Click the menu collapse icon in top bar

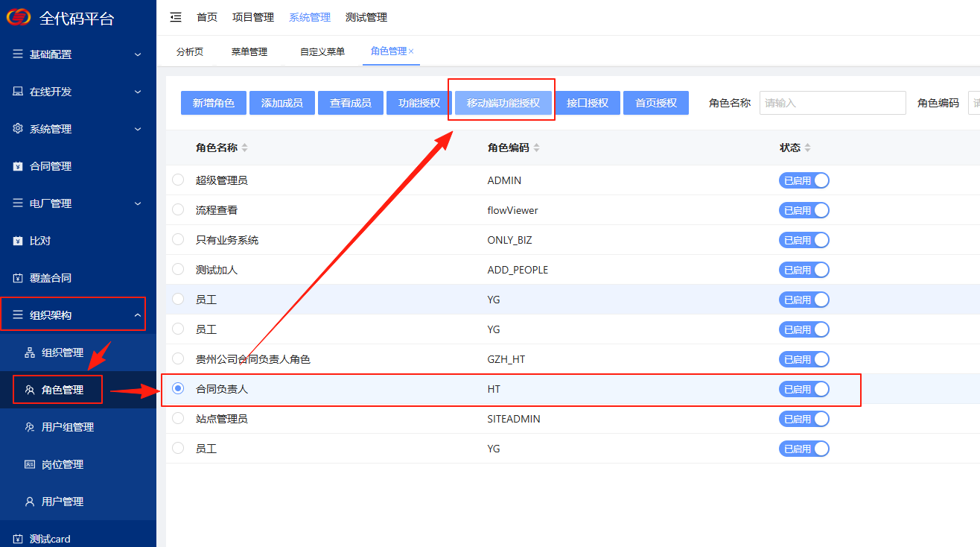click(x=176, y=17)
